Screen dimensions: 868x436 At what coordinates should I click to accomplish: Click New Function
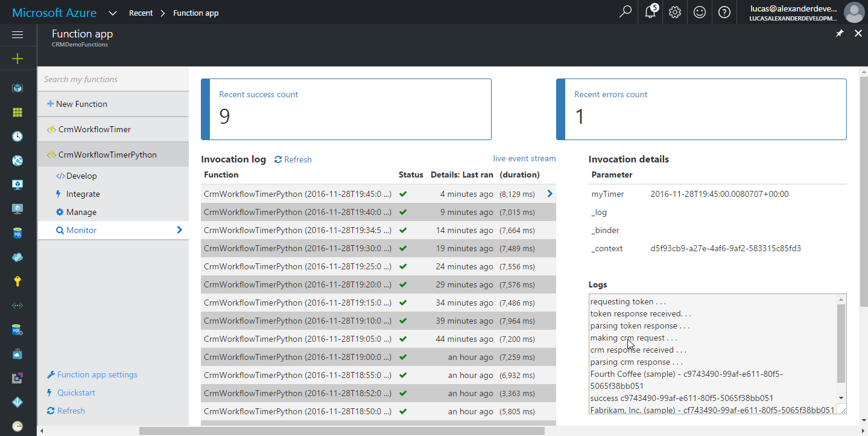[77, 104]
